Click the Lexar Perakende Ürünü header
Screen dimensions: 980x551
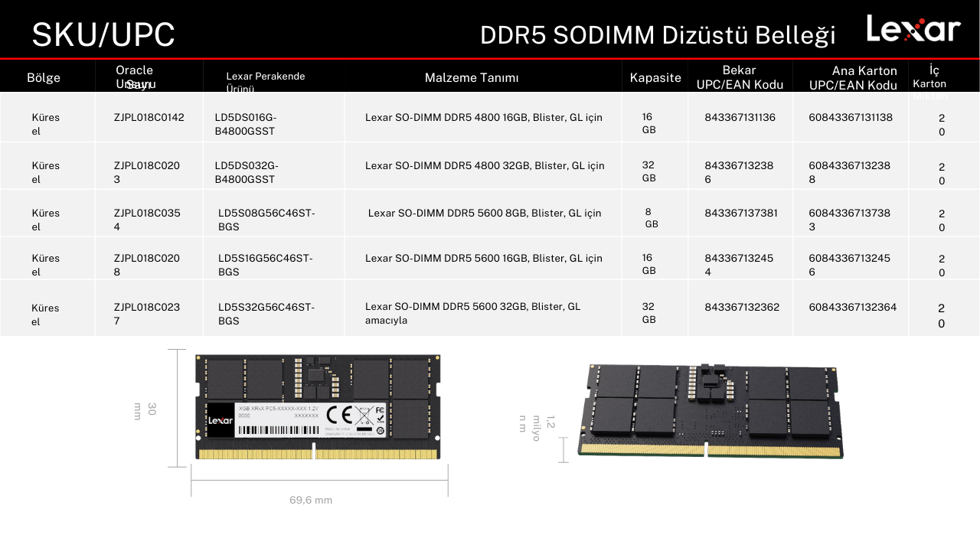266,83
